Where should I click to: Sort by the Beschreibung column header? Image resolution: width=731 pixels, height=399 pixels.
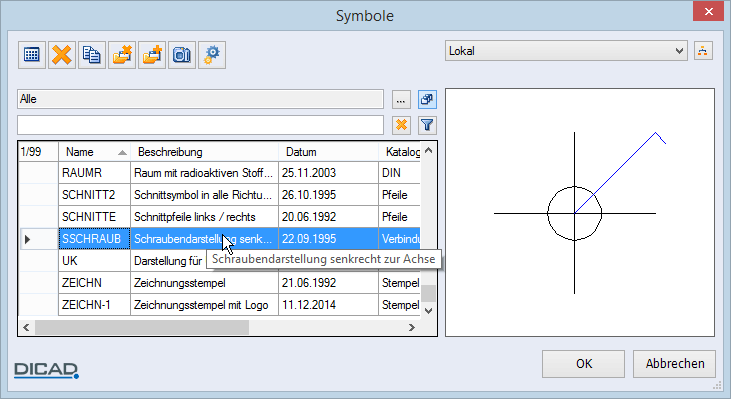pyautogui.click(x=205, y=152)
